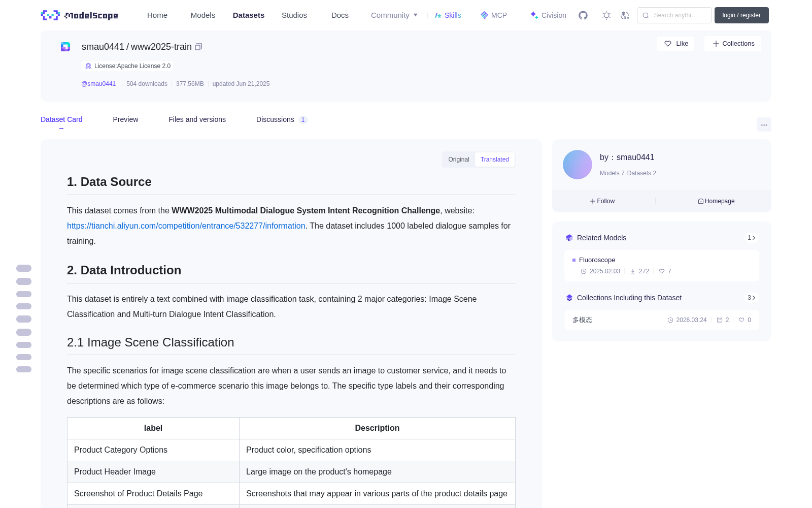812x508 pixels.
Task: Click the plus icon beside Follow
Action: [593, 201]
